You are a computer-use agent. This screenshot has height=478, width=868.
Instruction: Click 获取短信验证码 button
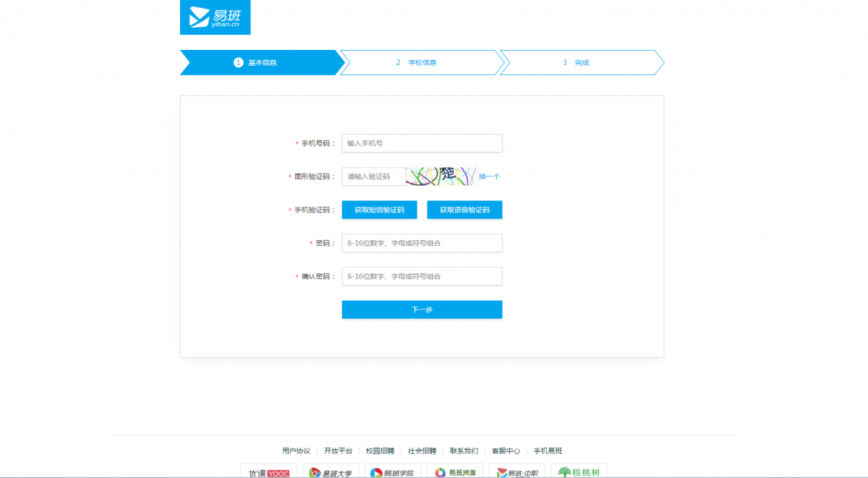click(x=379, y=210)
